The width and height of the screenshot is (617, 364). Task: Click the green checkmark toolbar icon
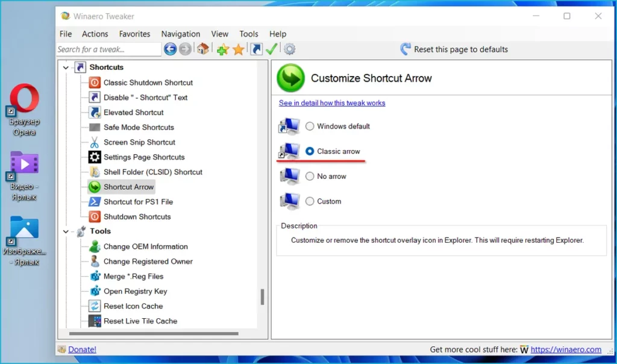(x=272, y=49)
